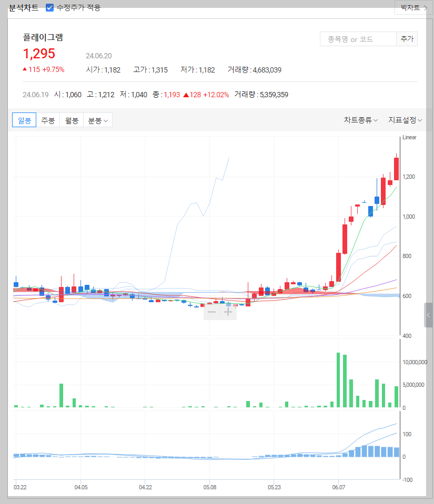
Task: Click the chart zoom out minus icon
Action: (211, 312)
